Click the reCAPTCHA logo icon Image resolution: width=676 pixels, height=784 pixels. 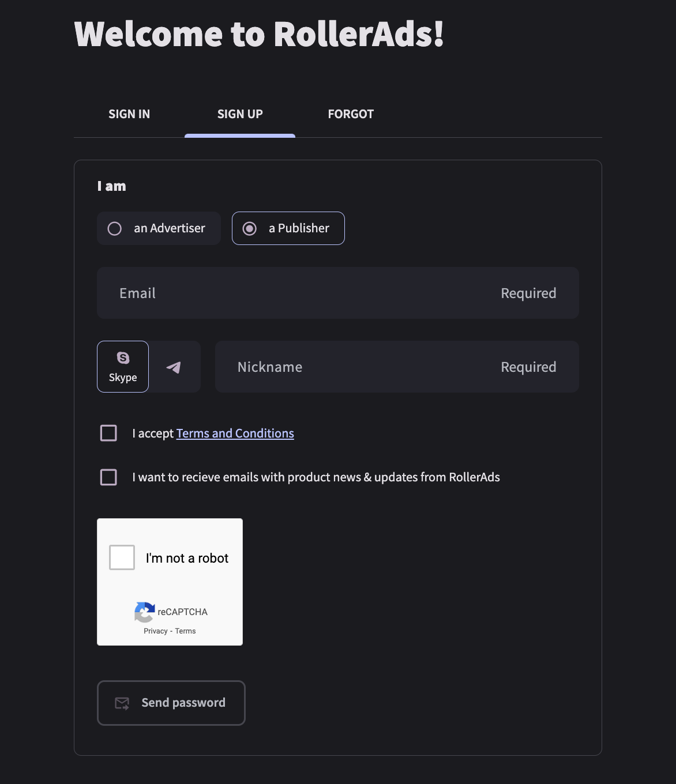tap(145, 612)
